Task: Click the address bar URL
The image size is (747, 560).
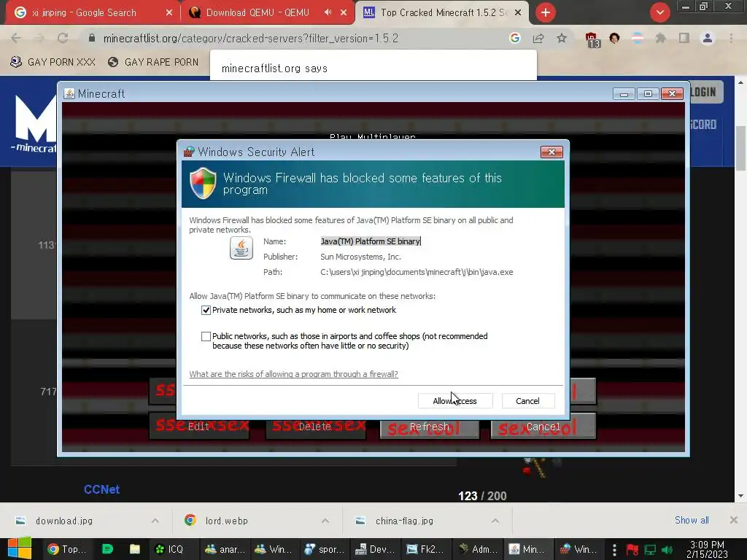Action: (251, 38)
